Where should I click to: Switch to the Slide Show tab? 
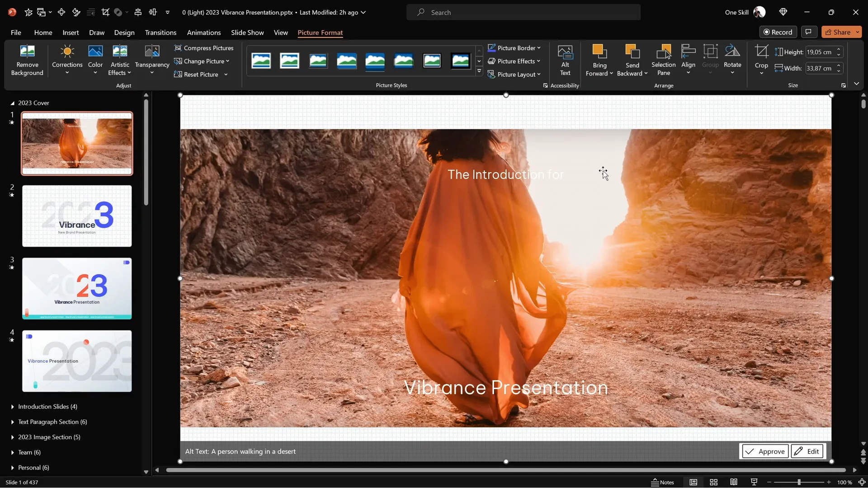(x=247, y=33)
